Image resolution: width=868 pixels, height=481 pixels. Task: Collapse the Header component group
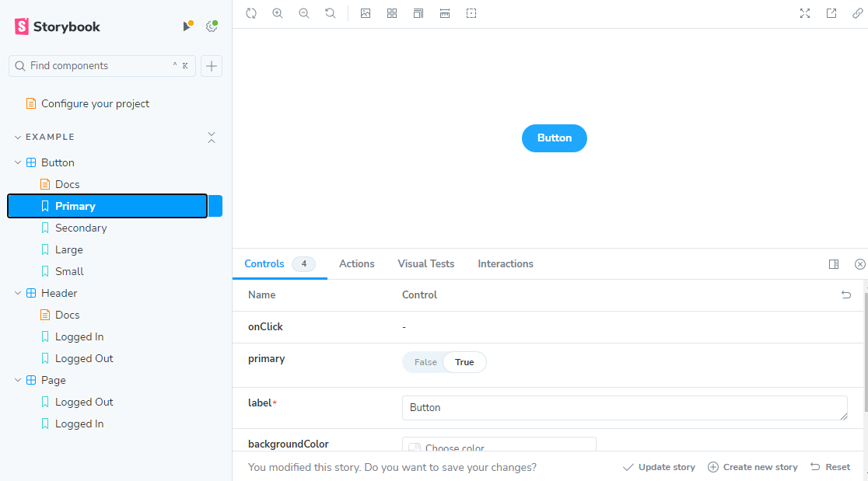(18, 293)
